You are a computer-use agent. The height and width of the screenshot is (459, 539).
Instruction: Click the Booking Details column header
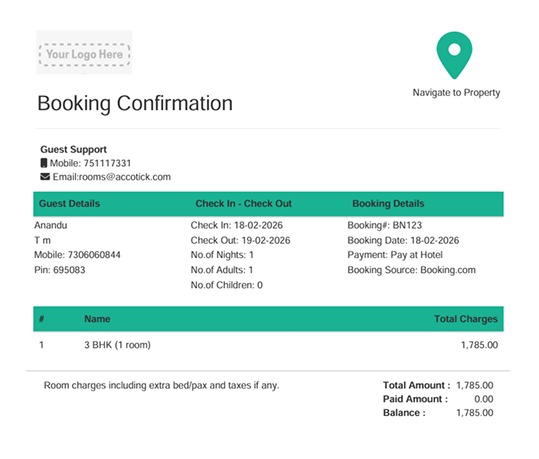coord(388,204)
